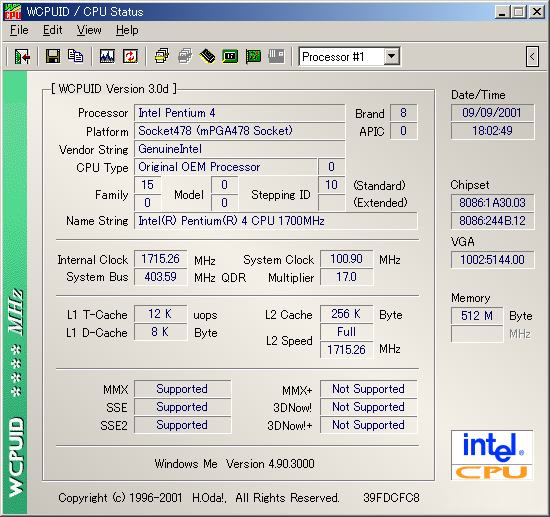The width and height of the screenshot is (550, 517).
Task: Click the Intel CPU logo image
Action: pyautogui.click(x=492, y=455)
